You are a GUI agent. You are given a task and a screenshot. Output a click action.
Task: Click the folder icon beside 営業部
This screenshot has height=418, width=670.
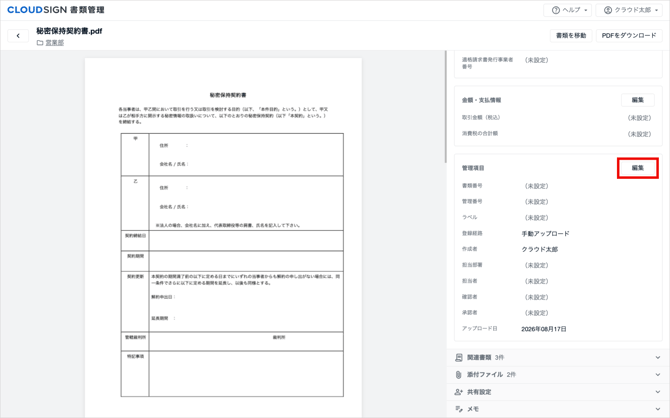[40, 43]
